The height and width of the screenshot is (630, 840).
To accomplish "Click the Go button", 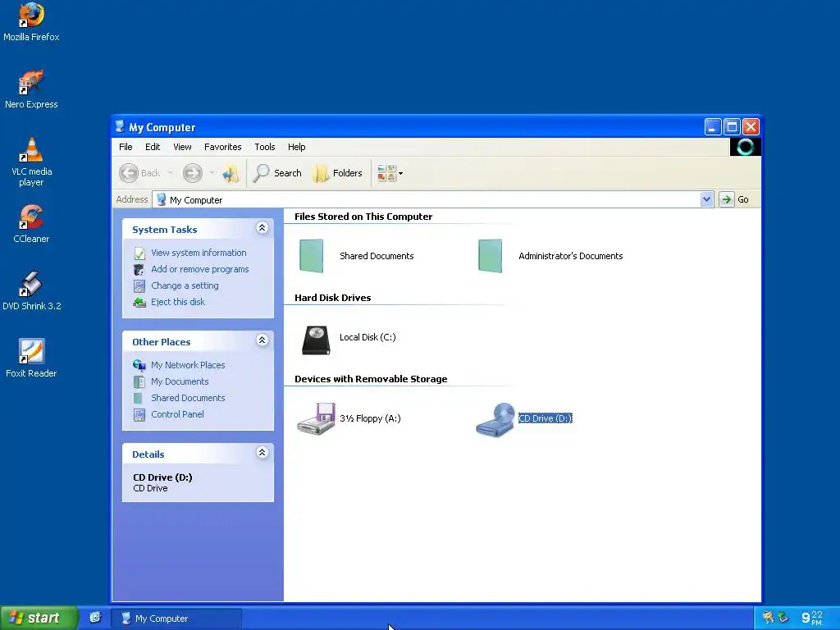I will coord(734,199).
